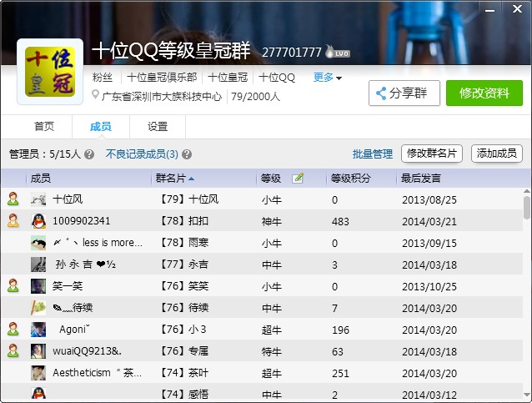Minimize the group window
This screenshot has width=532, height=403.
(x=489, y=10)
